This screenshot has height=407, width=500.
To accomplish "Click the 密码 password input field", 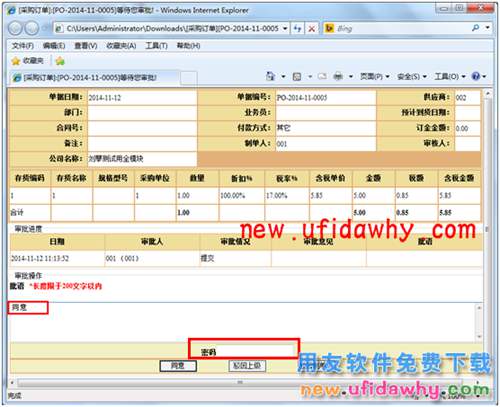I will (x=256, y=351).
